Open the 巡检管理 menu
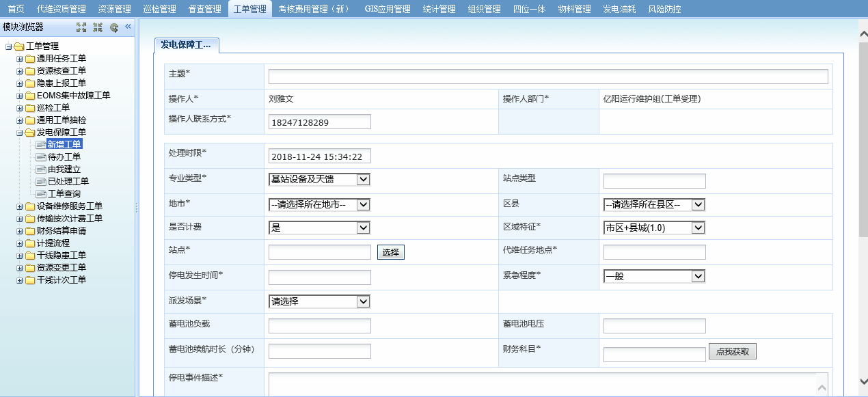868x397 pixels. tap(159, 9)
